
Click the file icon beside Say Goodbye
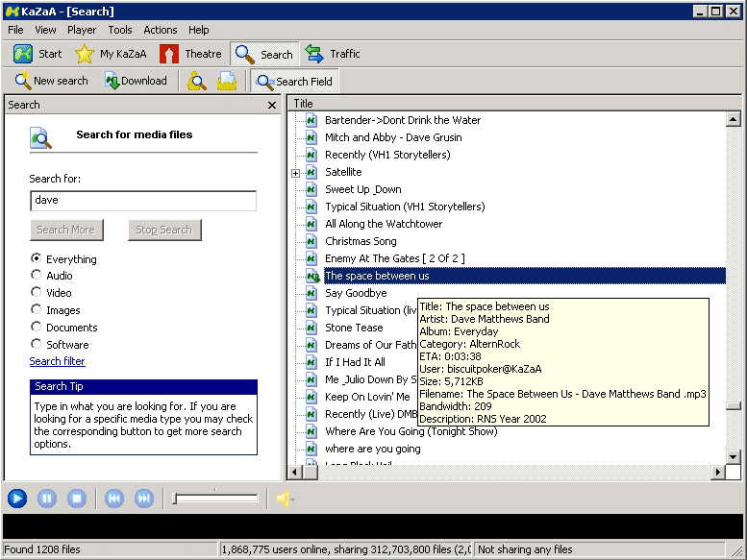tap(311, 293)
